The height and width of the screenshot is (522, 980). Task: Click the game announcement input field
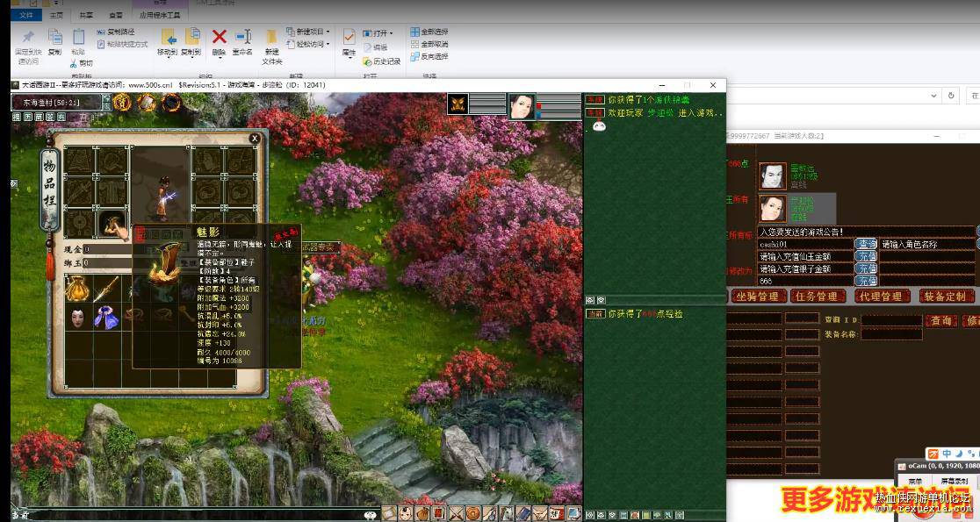(866, 232)
